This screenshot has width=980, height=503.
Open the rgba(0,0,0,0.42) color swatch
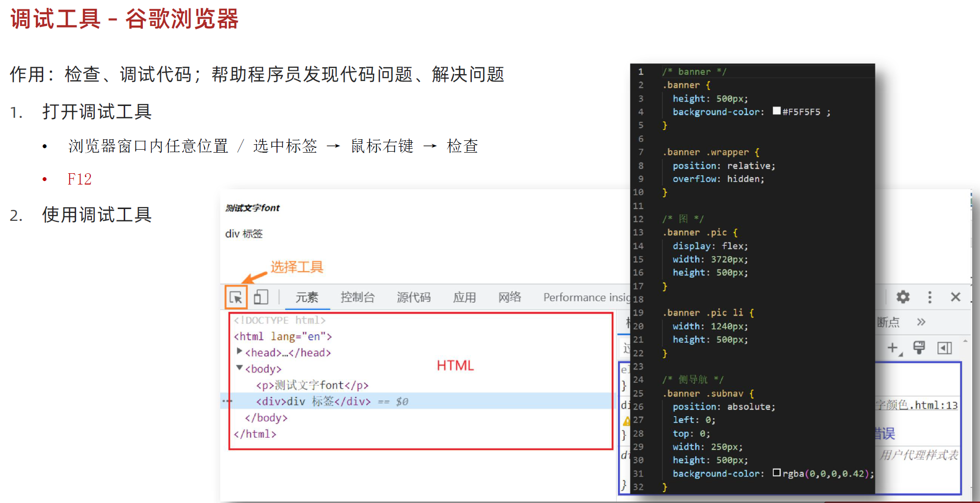click(776, 473)
